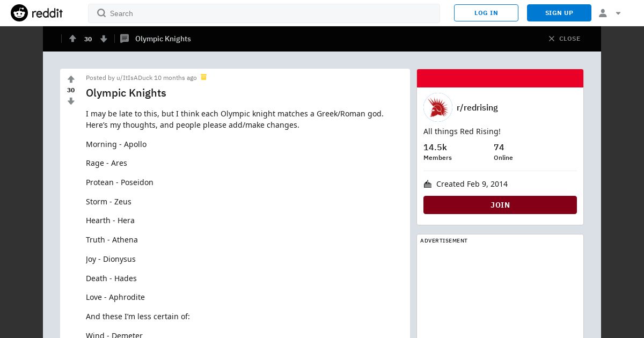Click the upvote arrow beside the post
Screen dimensions: 644x338
click(x=71, y=79)
